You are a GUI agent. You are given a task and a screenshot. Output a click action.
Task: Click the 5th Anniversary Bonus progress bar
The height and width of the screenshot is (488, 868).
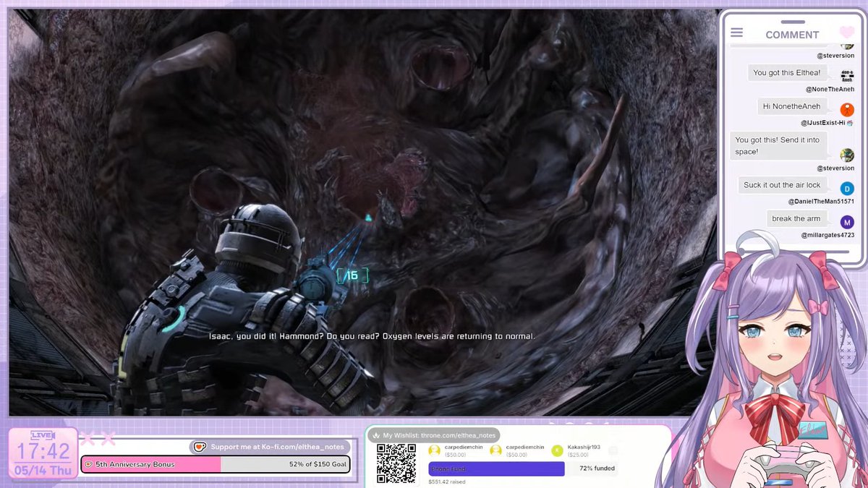click(x=216, y=464)
